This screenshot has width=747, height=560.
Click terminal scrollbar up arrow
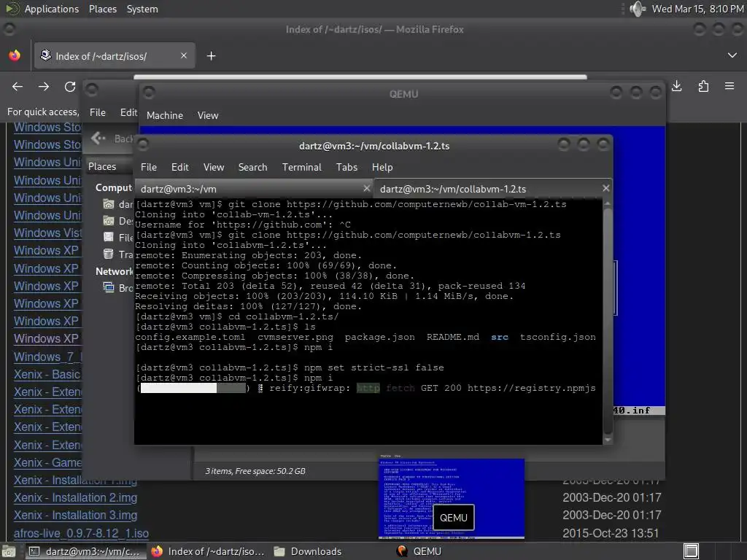[608, 203]
